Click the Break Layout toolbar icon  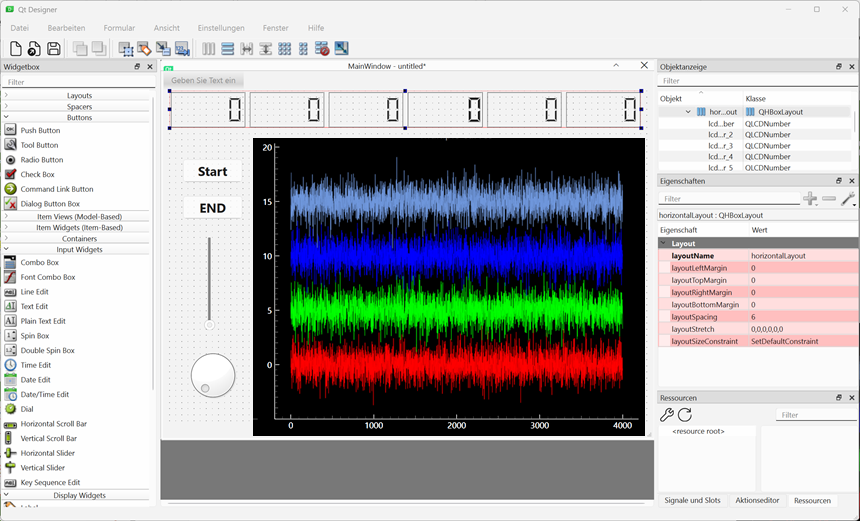click(x=322, y=49)
